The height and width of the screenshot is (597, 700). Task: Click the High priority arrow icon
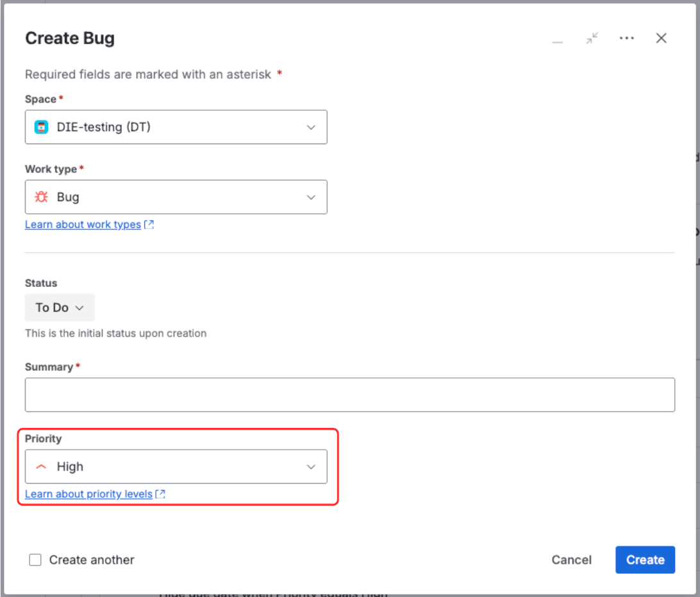click(40, 466)
